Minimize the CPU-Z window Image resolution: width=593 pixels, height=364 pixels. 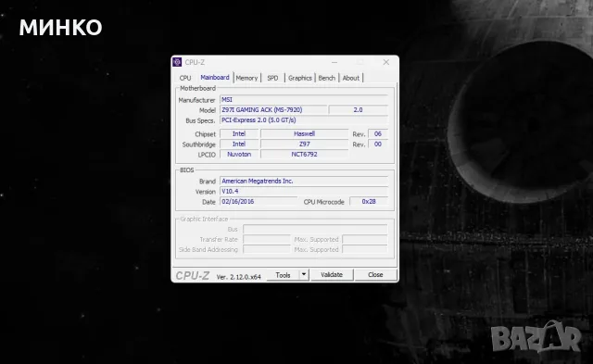tap(334, 62)
